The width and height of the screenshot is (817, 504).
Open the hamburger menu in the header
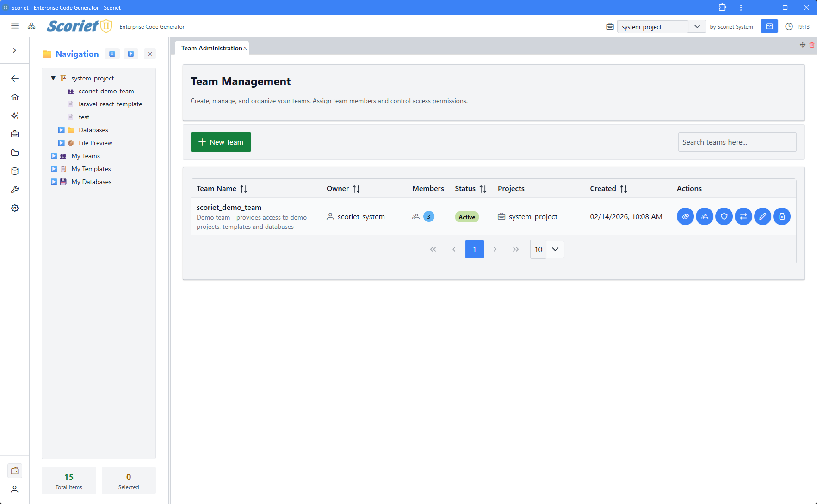(x=15, y=26)
